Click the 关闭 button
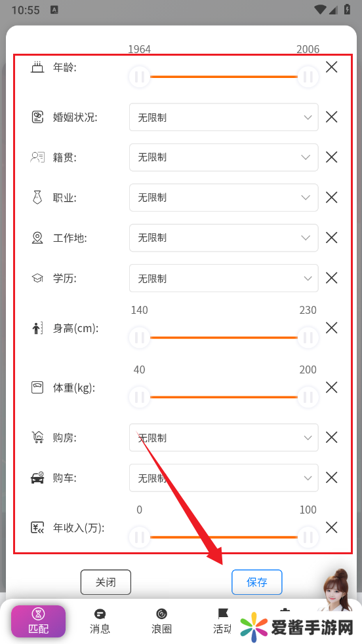 tap(106, 582)
